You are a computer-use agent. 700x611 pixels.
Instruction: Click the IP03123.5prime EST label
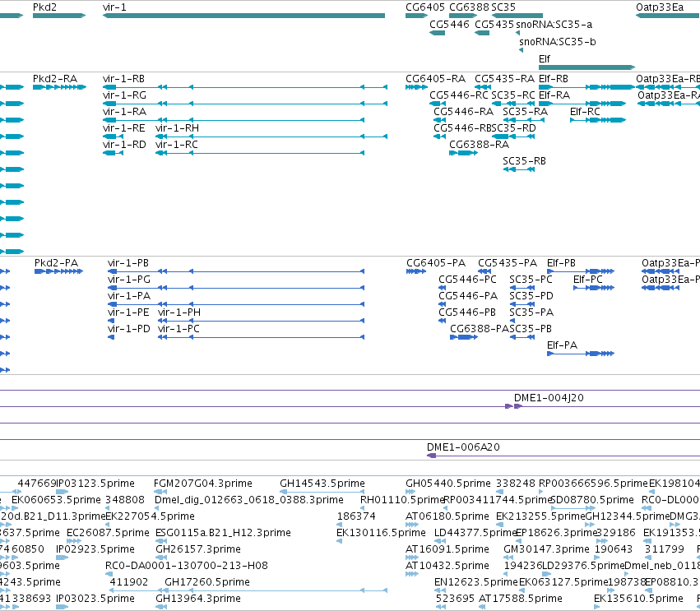coord(95,484)
